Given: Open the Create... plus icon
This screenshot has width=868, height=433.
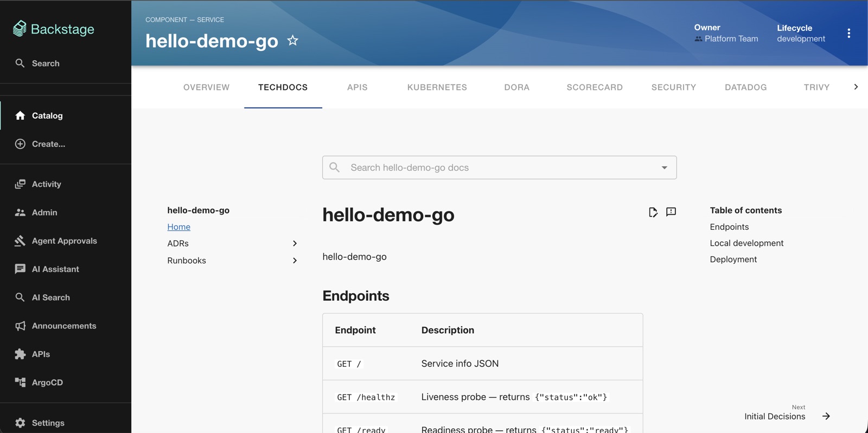Looking at the screenshot, I should pos(20,144).
